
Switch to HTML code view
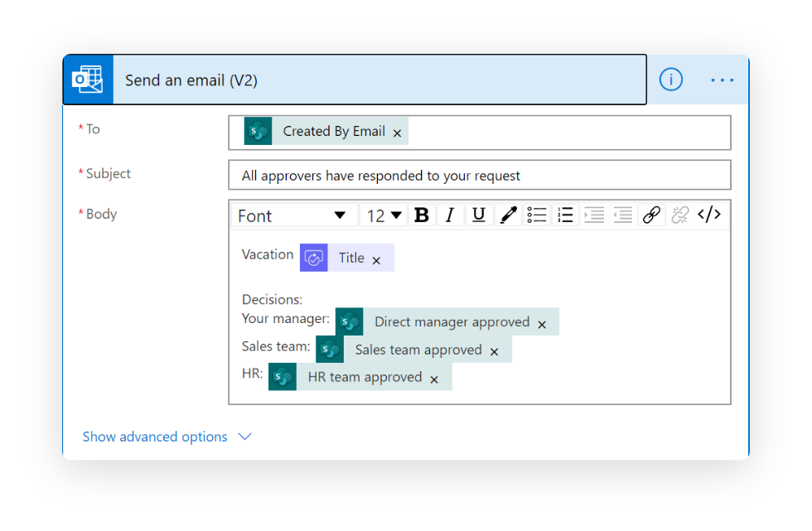pyautogui.click(x=709, y=215)
